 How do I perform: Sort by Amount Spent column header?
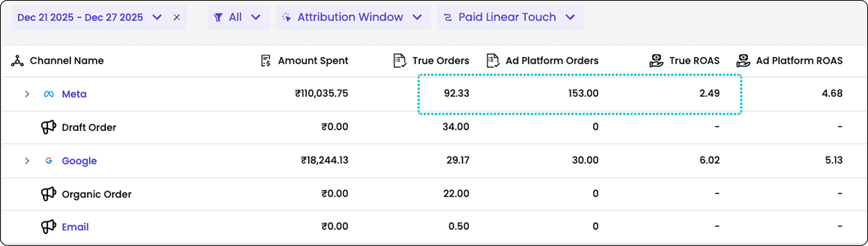tap(313, 61)
